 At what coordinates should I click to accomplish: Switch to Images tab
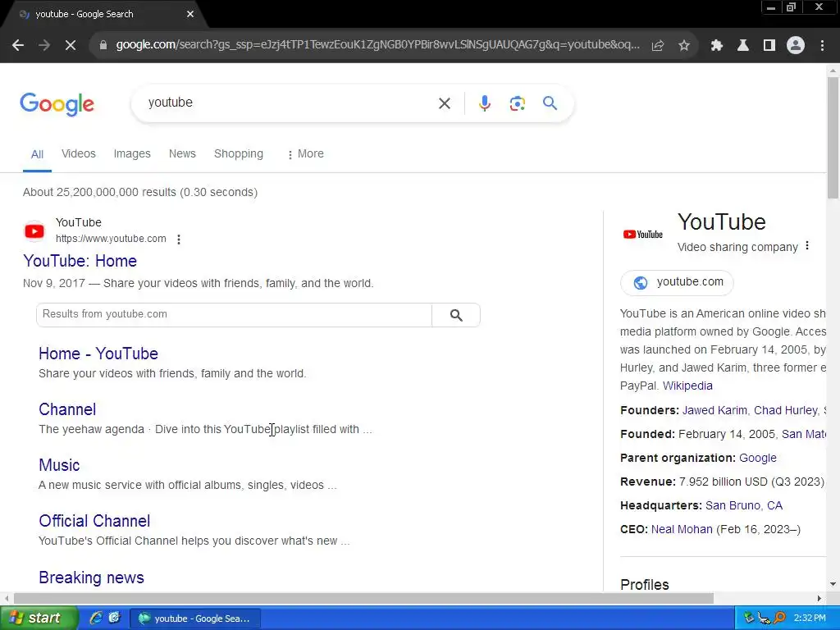132,153
